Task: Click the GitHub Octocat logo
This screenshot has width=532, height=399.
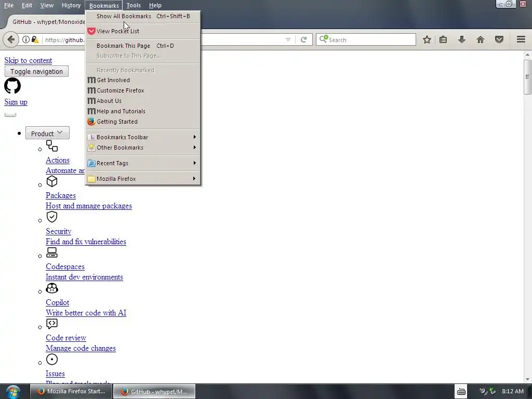Action: click(12, 86)
